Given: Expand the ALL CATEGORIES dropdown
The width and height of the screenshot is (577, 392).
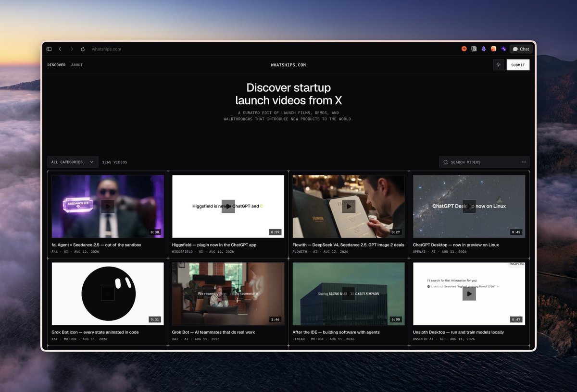Looking at the screenshot, I should 73,162.
